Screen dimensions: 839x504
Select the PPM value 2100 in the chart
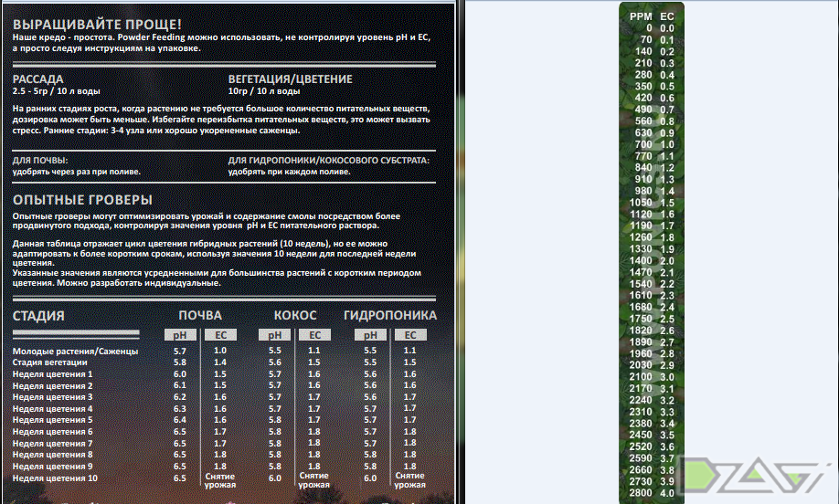click(641, 377)
